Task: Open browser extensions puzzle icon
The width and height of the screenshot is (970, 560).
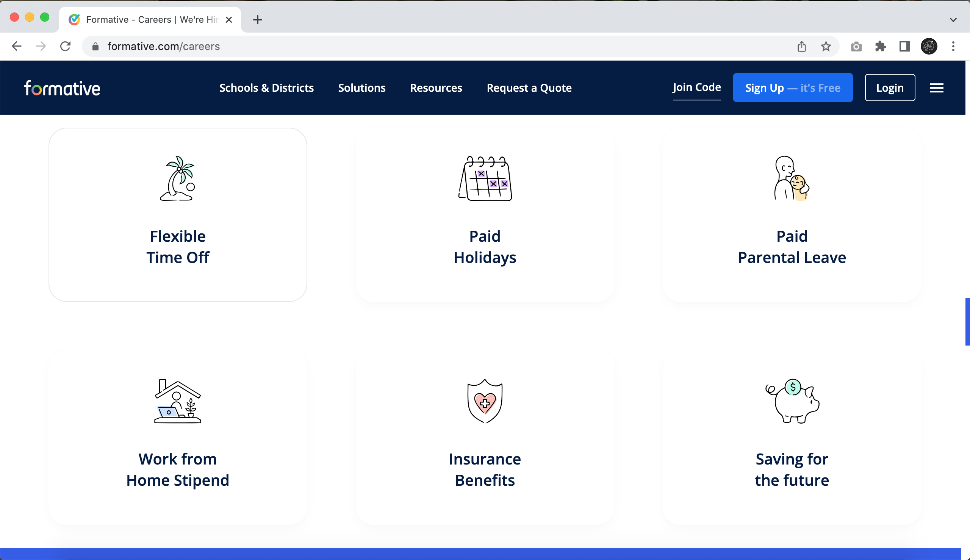Action: [x=880, y=47]
